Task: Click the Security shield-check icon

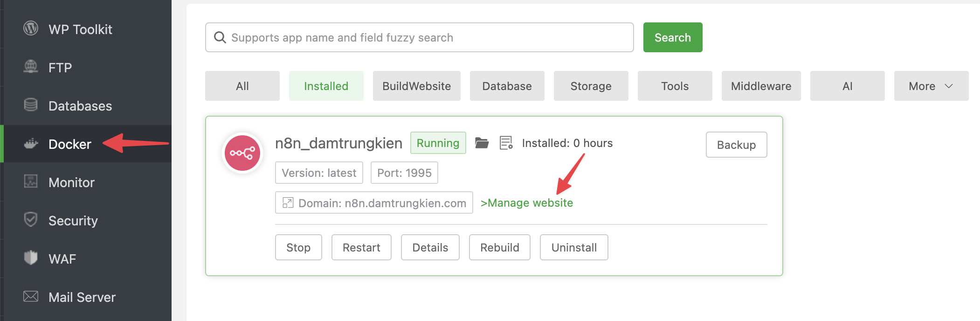Action: (31, 219)
